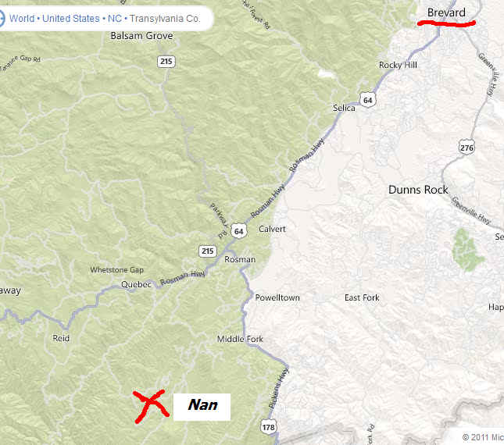
Task: Click the globe icon beside the World breadcrumb
Action: (2, 18)
